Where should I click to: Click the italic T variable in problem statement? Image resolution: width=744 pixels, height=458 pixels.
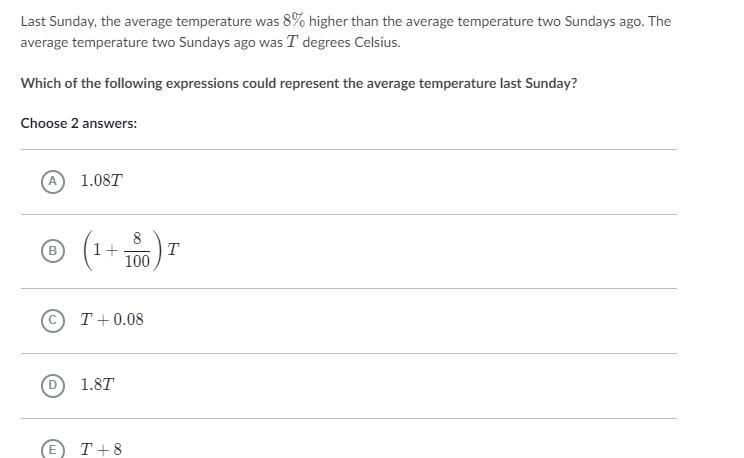click(291, 42)
